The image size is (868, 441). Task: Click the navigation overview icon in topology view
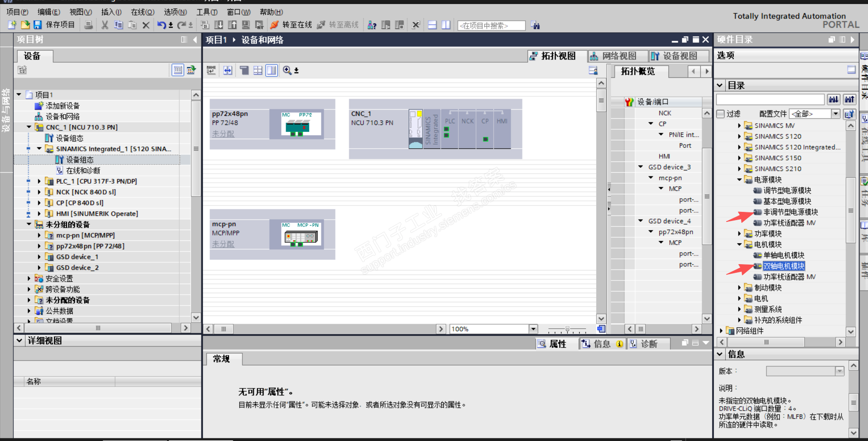(x=601, y=329)
